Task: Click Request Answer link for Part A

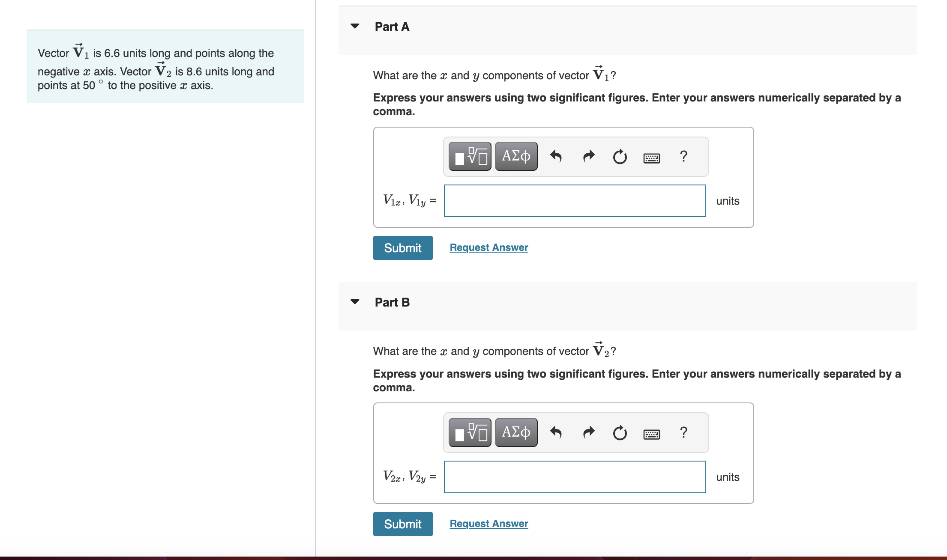Action: (488, 247)
